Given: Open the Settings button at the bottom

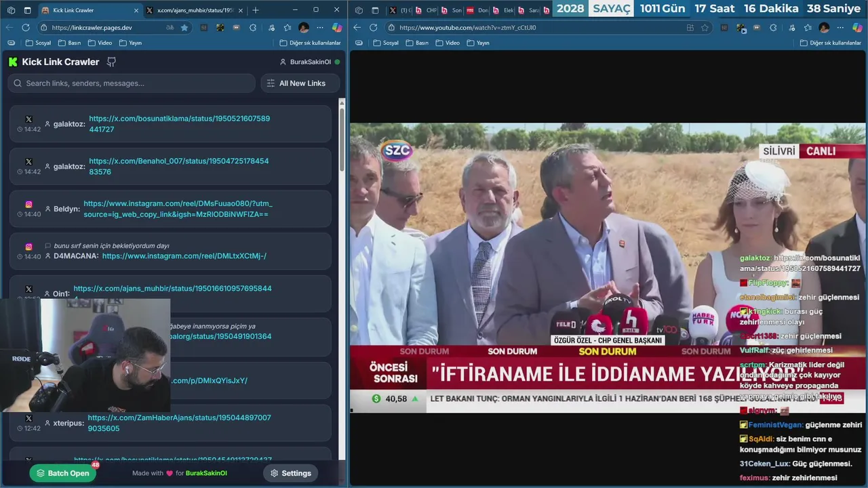Looking at the screenshot, I should click(x=291, y=473).
